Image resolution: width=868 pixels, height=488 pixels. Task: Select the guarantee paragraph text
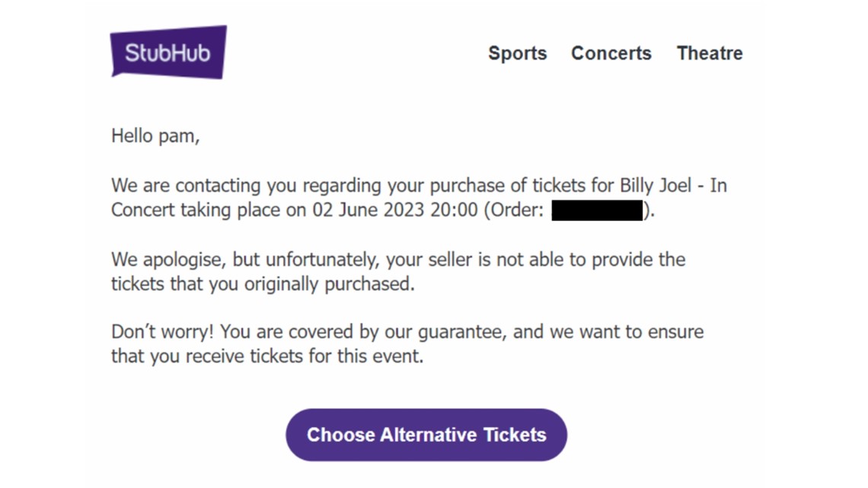click(407, 343)
